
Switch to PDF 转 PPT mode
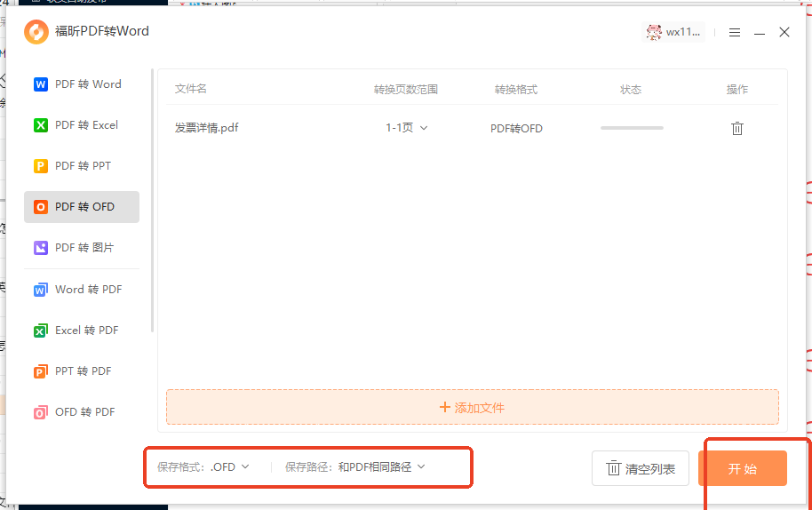click(x=82, y=166)
